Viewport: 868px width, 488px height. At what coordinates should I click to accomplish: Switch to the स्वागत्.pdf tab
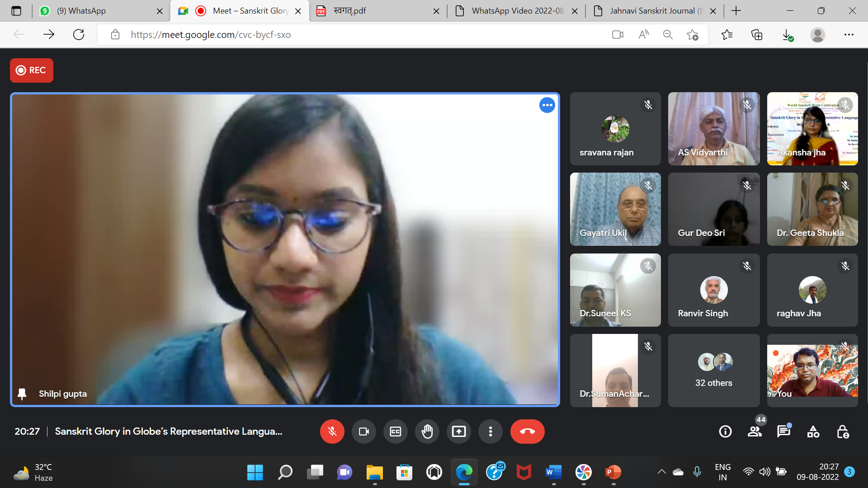[x=350, y=11]
